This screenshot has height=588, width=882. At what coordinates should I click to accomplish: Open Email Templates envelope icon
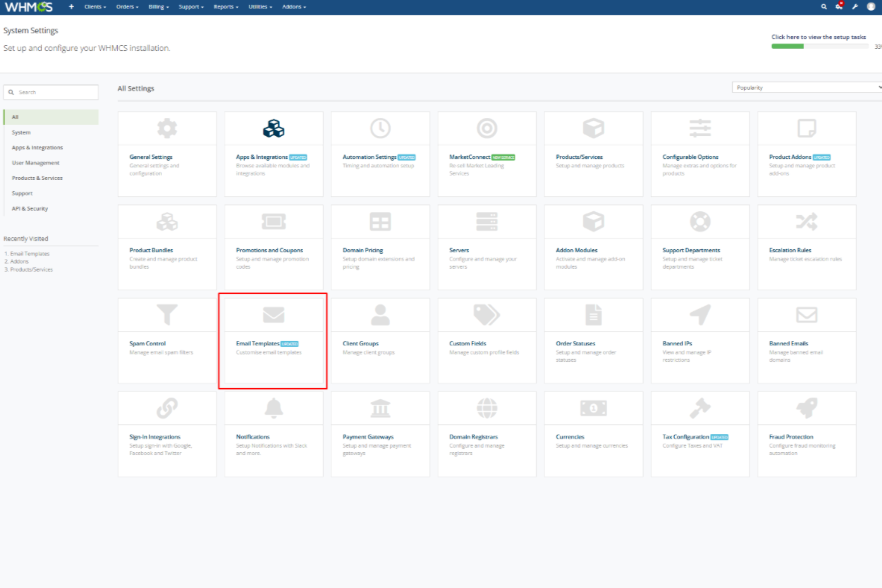pyautogui.click(x=274, y=315)
